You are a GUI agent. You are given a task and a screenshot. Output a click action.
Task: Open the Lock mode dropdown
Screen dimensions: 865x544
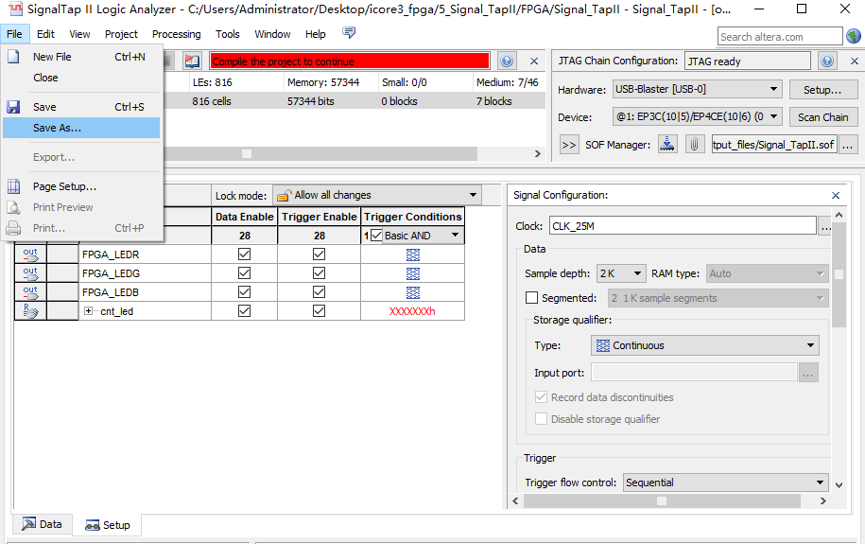click(376, 195)
